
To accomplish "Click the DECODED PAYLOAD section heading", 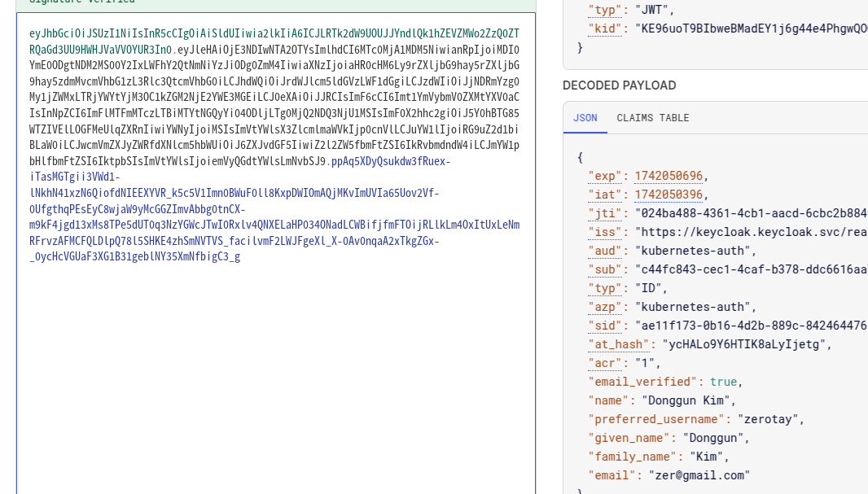I will coord(619,85).
